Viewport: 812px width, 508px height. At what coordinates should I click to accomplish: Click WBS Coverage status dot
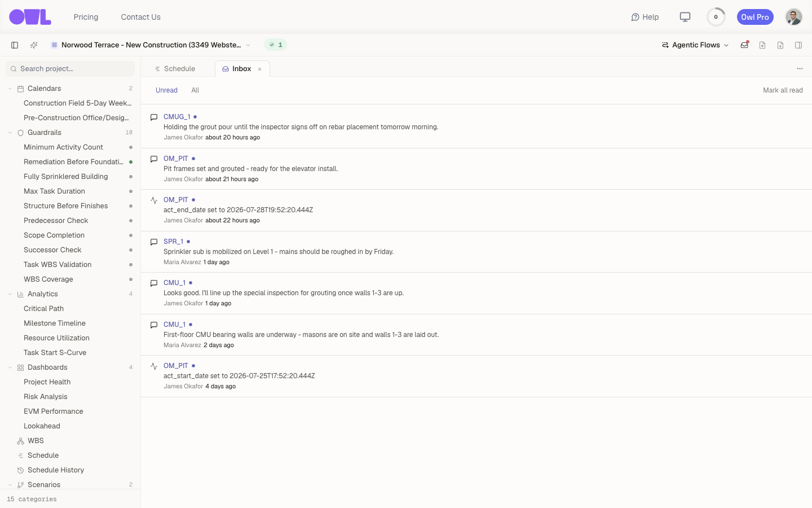point(131,279)
